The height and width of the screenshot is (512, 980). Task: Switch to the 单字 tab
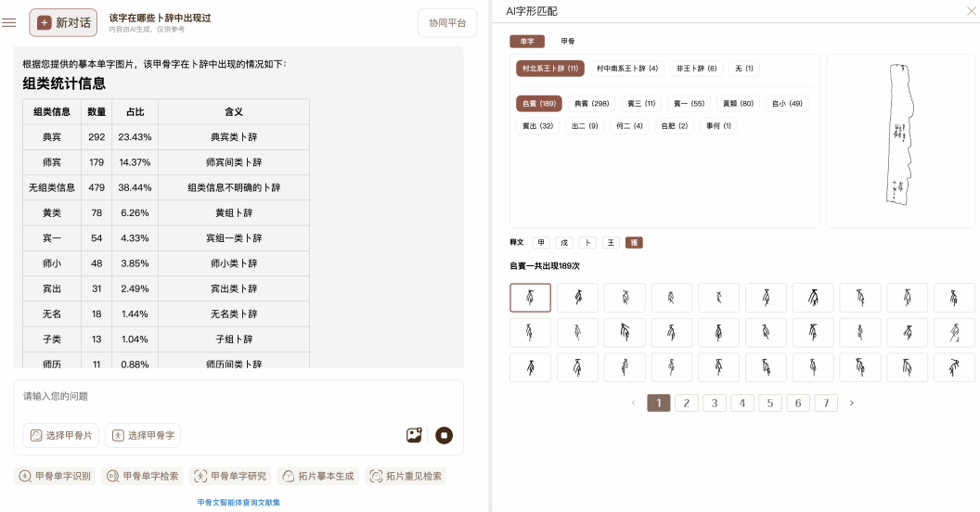coord(527,42)
